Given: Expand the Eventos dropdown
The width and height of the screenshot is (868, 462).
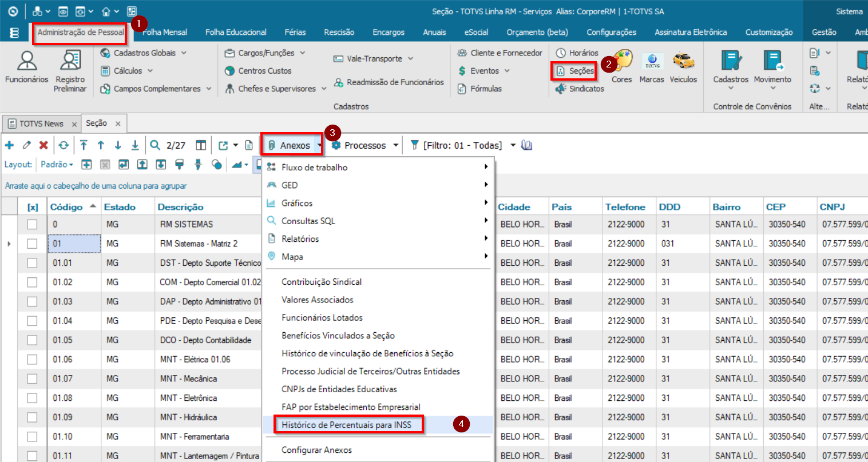Looking at the screenshot, I should [x=508, y=71].
